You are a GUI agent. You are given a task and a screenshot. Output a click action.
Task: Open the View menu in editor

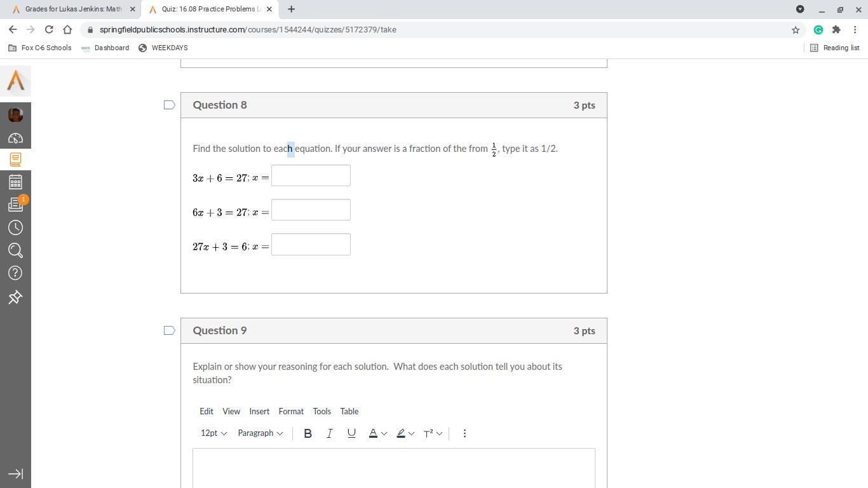tap(231, 411)
